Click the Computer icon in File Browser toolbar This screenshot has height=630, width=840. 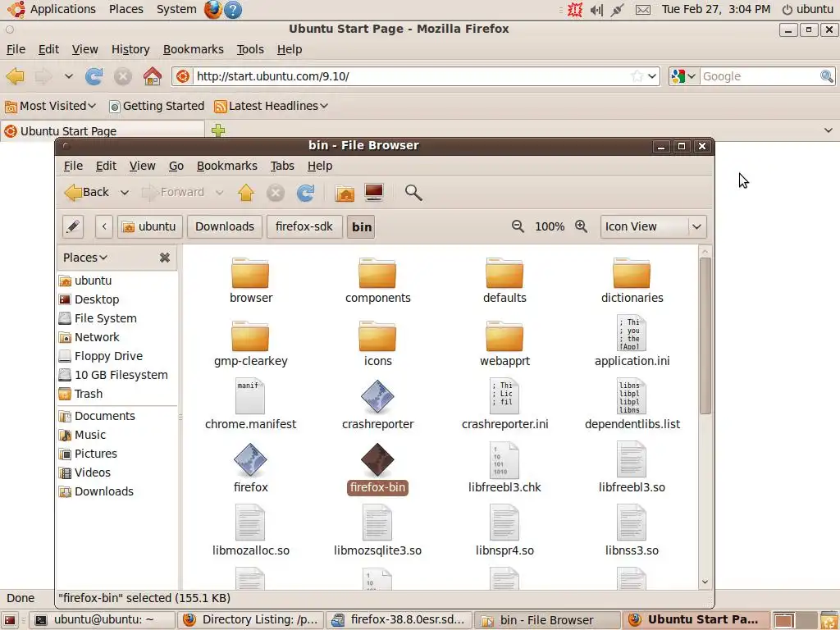pos(374,192)
